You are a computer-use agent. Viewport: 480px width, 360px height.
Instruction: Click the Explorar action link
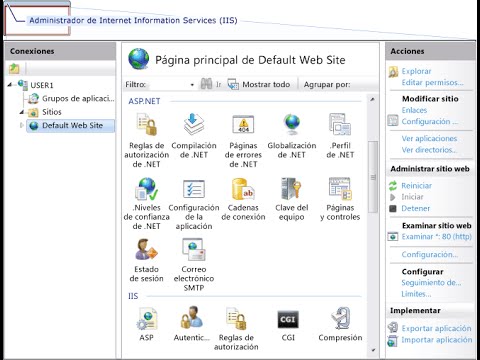tap(416, 71)
